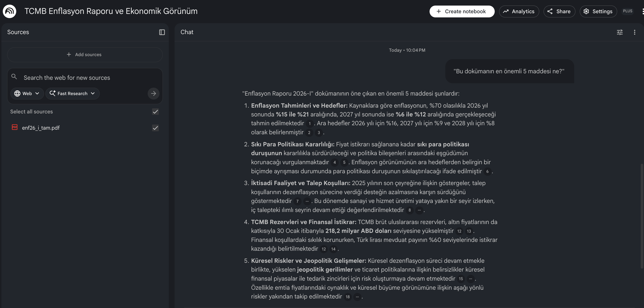644x308 pixels.
Task: Expand ellipsis citations after citation 18
Action: click(x=357, y=297)
